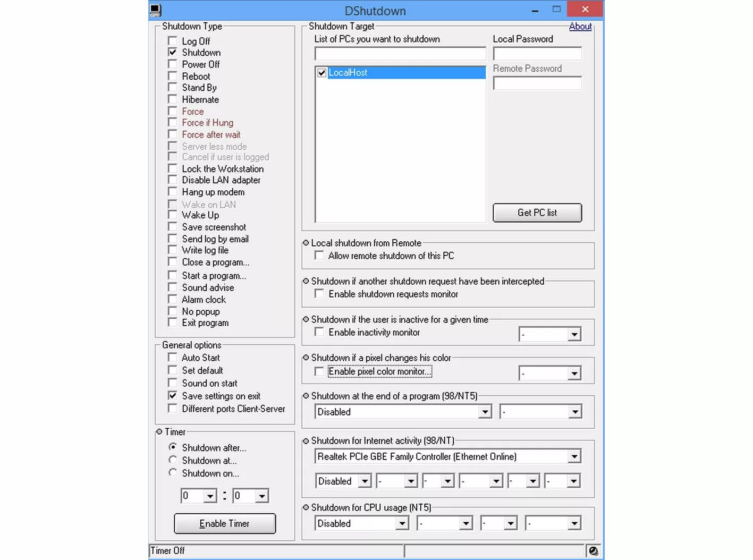Enable Sound on start option
This screenshot has width=753, height=560.
pos(172,383)
